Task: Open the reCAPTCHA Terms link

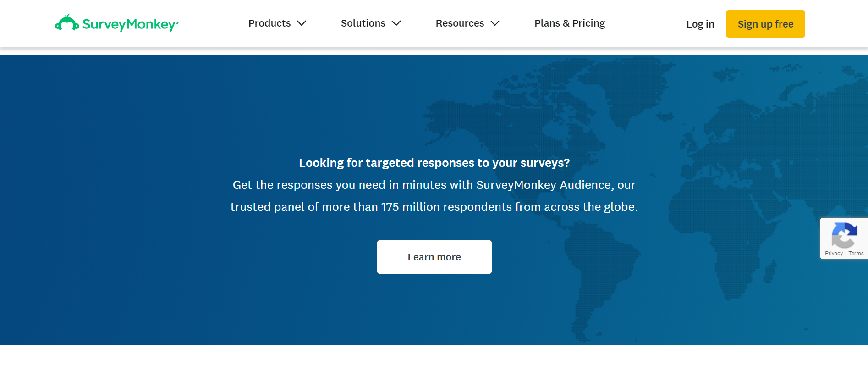Action: pos(856,254)
